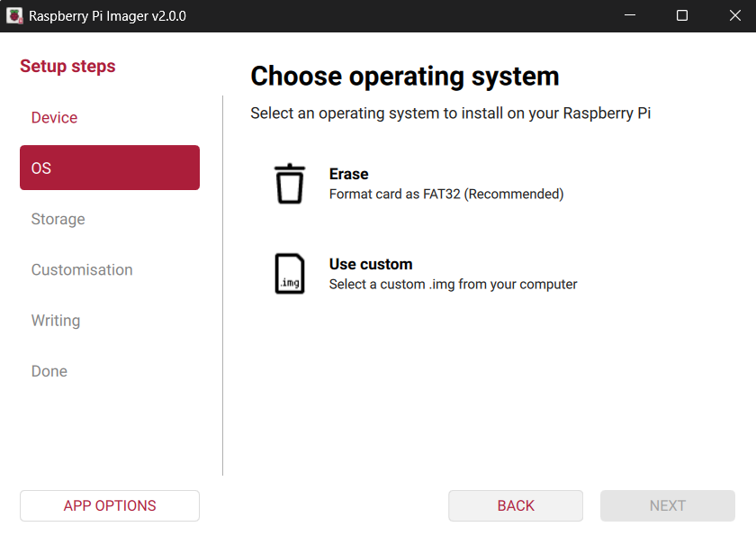Screen dimensions: 756x536
Task: Open the Customisation step in sidebar
Action: click(x=82, y=270)
